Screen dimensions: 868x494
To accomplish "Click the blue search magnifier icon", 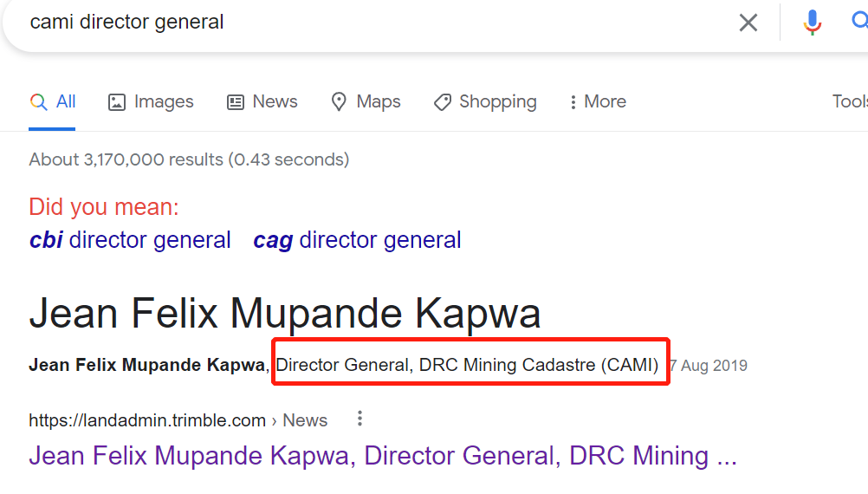I will [859, 23].
